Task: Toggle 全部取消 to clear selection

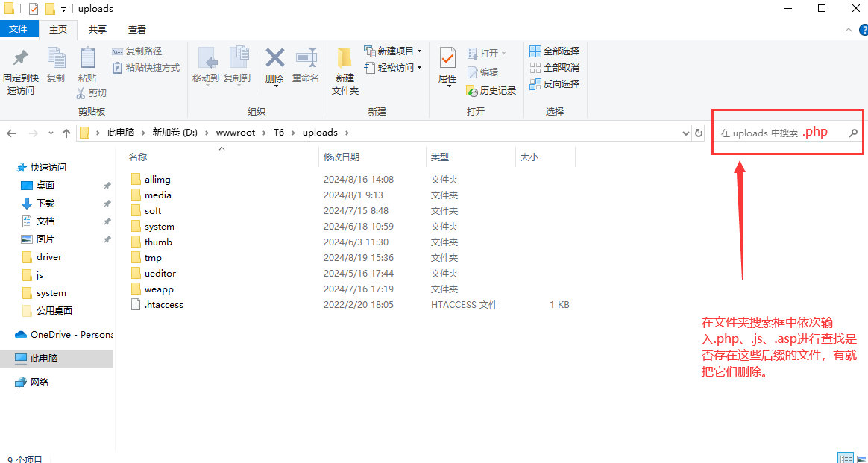Action: coord(554,67)
